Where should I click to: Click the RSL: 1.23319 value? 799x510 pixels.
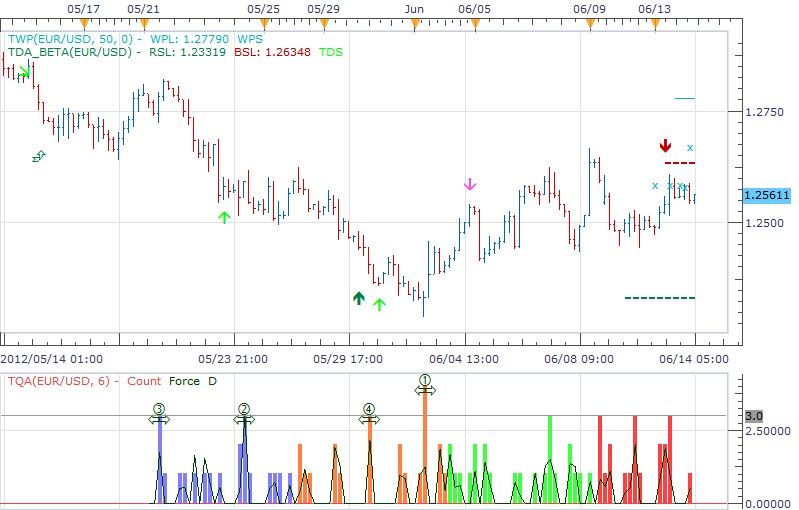pyautogui.click(x=187, y=52)
